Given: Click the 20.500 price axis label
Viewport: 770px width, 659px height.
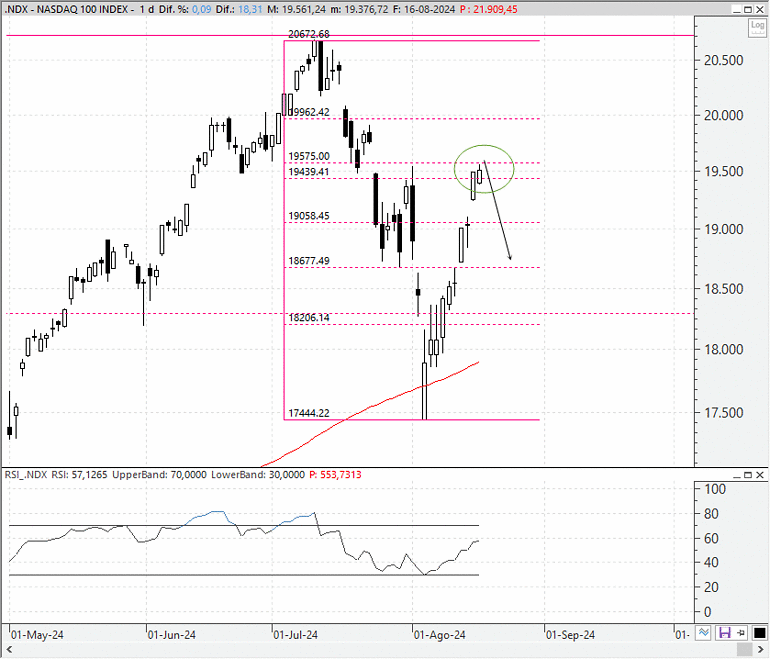Looking at the screenshot, I should (724, 60).
